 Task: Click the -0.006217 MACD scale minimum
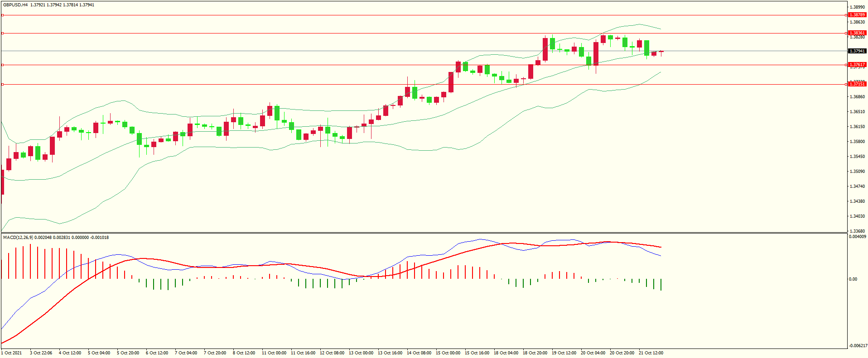click(x=857, y=346)
